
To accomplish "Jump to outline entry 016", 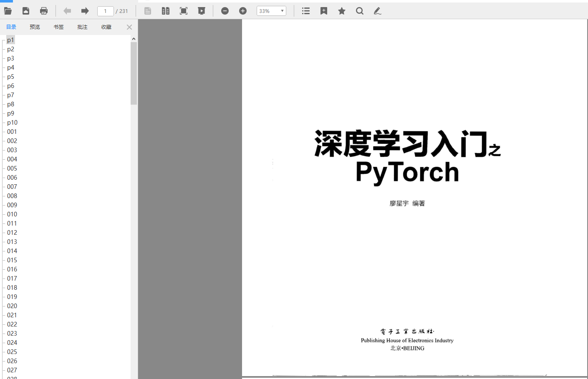I will 12,269.
